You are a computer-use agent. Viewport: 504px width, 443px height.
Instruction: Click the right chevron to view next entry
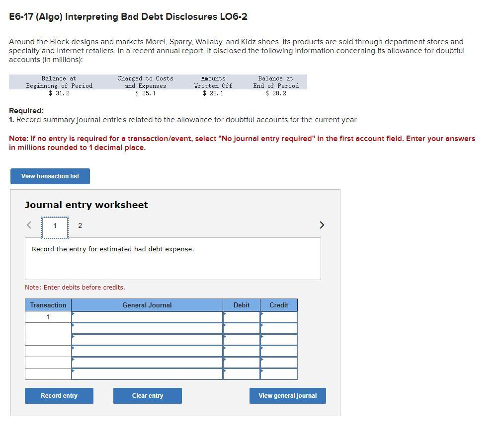322,225
